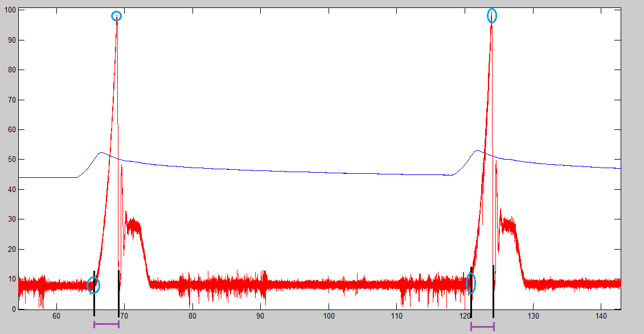Click the purple bracket below the second peak

(x=482, y=327)
